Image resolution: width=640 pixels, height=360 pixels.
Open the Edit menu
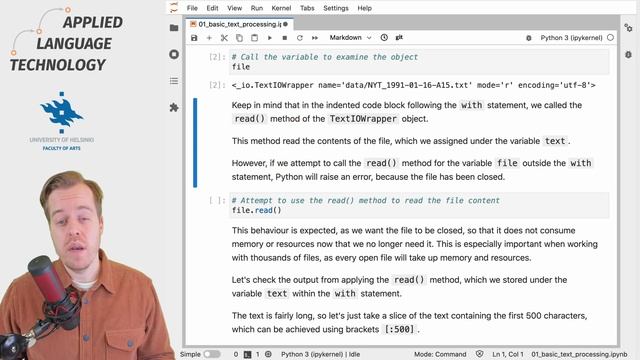click(x=212, y=8)
